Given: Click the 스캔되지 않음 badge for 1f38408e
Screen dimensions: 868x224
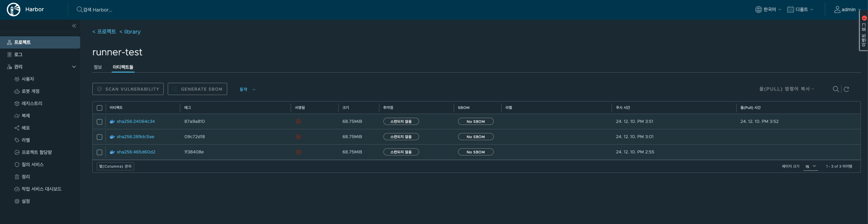Looking at the screenshot, I should pos(401,152).
